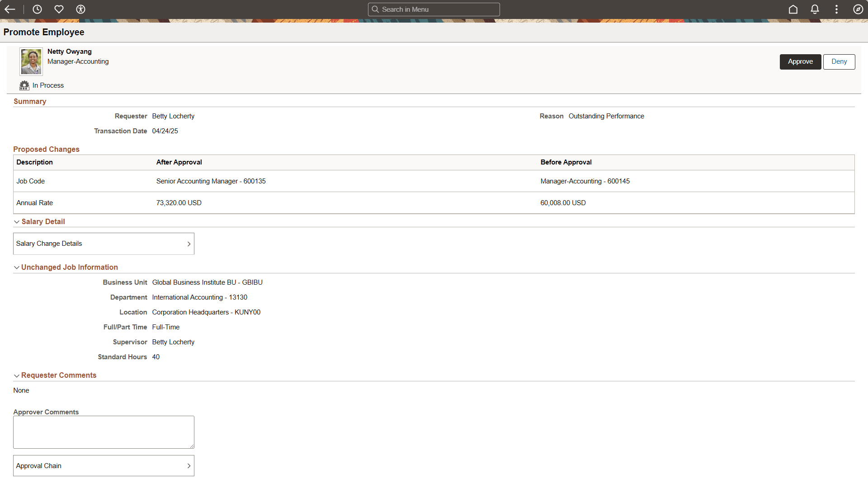Screen dimensions: 868x488
Task: Go to Home page icon
Action: (x=793, y=9)
